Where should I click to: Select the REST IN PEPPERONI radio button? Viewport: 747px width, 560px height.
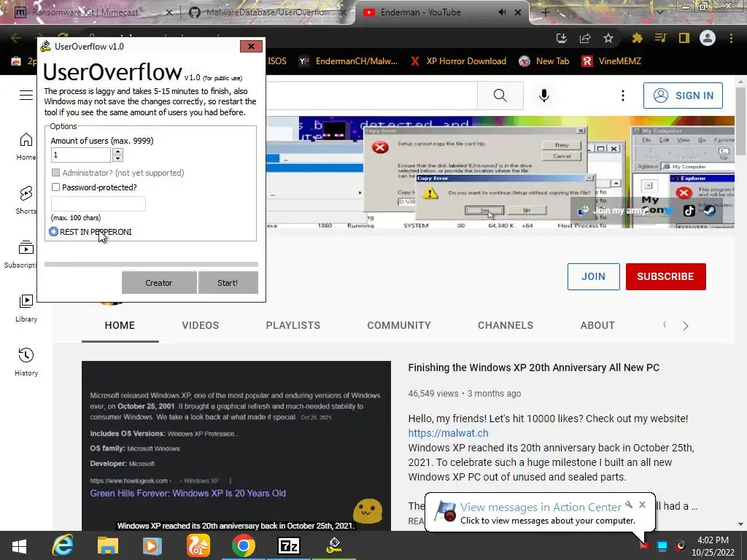pyautogui.click(x=53, y=231)
